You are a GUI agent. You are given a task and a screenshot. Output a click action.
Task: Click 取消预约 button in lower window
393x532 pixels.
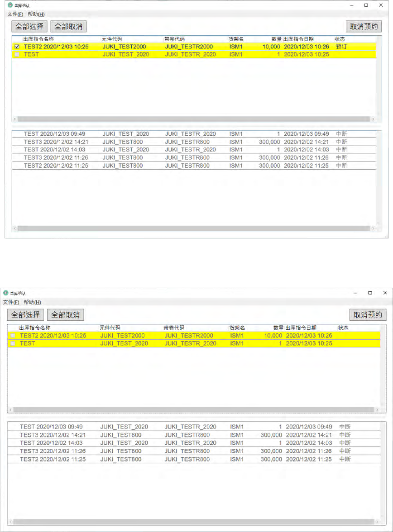click(368, 315)
